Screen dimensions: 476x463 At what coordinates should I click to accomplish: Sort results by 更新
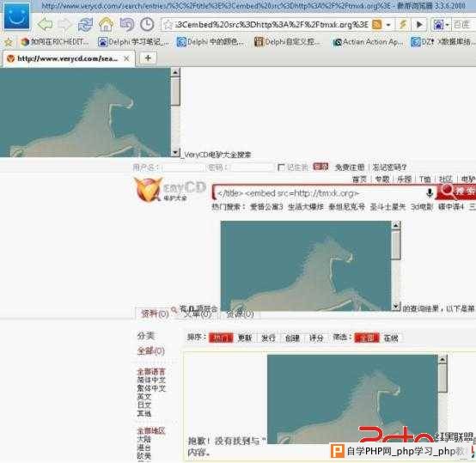[x=245, y=338]
